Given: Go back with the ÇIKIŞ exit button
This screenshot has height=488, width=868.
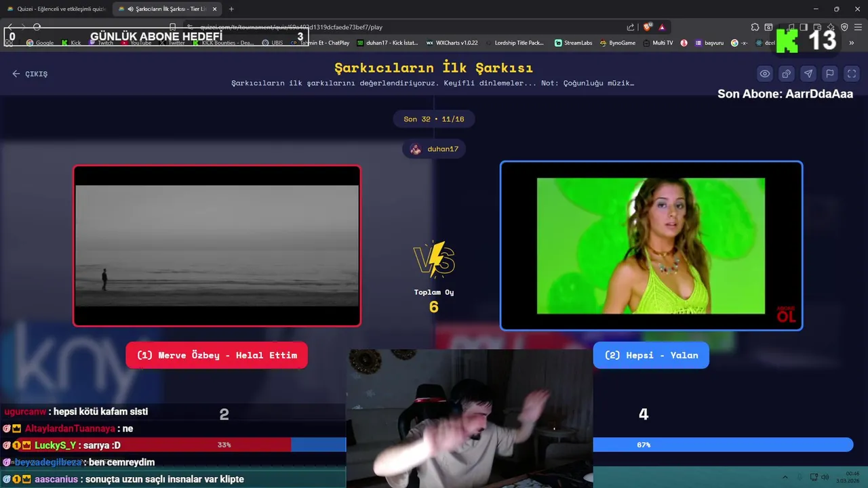Looking at the screenshot, I should pyautogui.click(x=30, y=74).
